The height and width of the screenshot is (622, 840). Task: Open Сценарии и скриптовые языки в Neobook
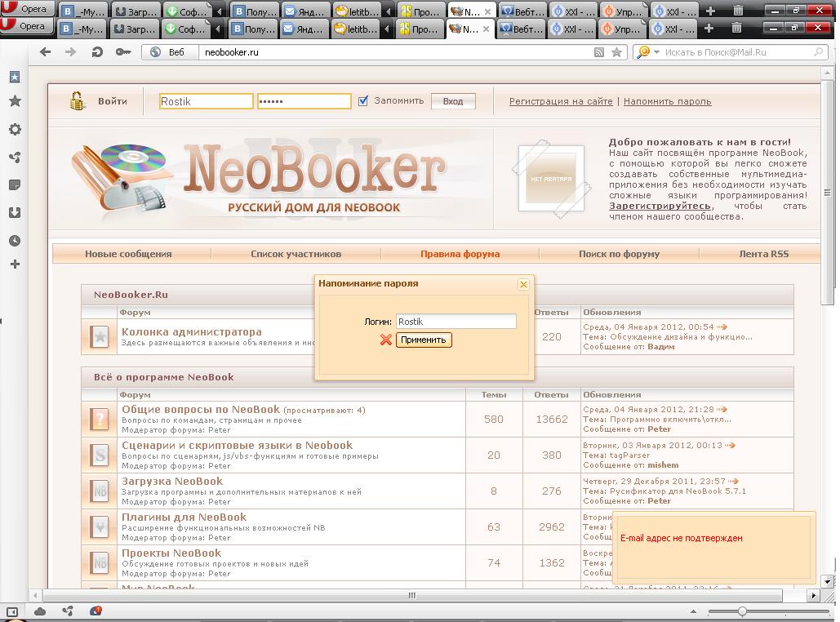click(x=238, y=445)
